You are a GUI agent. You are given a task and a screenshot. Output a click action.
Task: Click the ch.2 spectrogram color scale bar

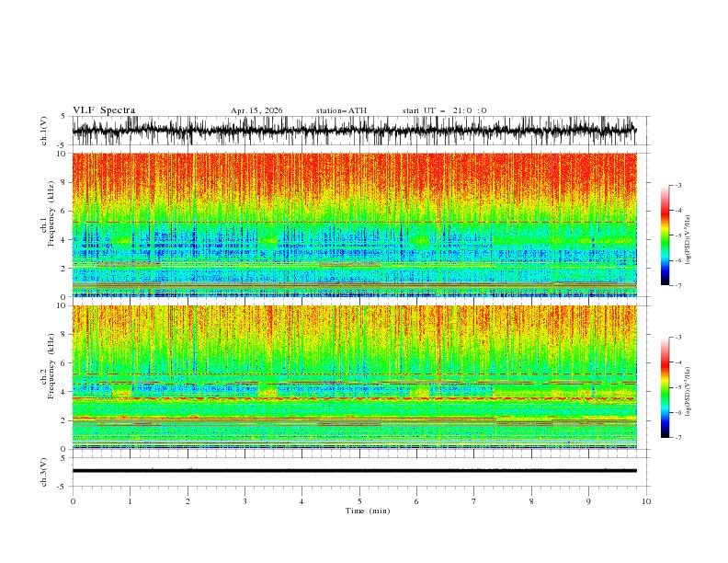point(665,387)
